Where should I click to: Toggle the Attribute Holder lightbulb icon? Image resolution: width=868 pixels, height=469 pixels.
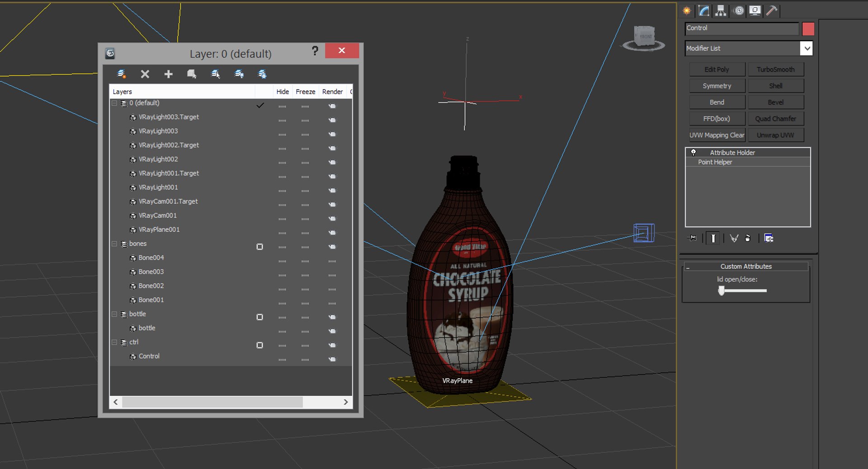coord(693,152)
